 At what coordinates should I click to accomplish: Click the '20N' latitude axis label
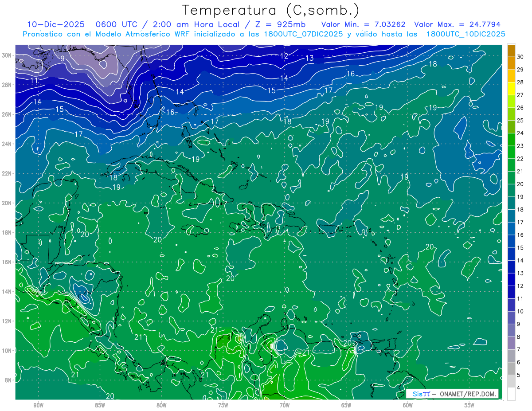click(x=7, y=203)
